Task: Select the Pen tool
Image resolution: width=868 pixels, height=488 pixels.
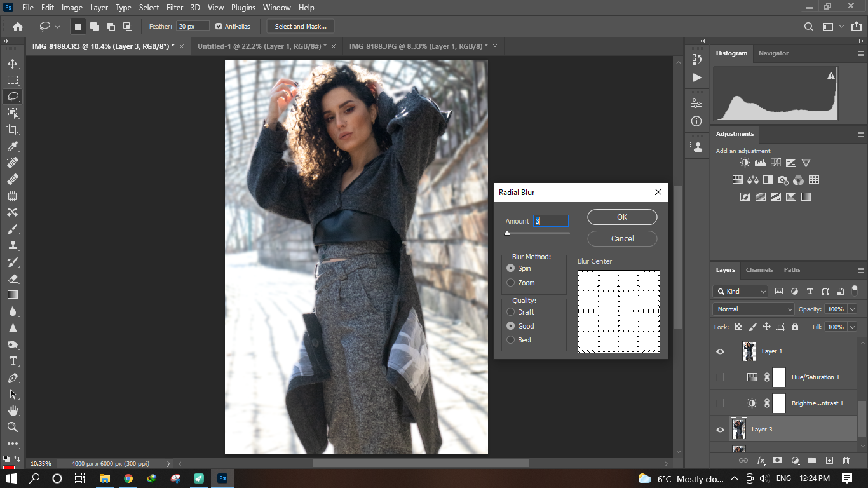Action: [12, 377]
